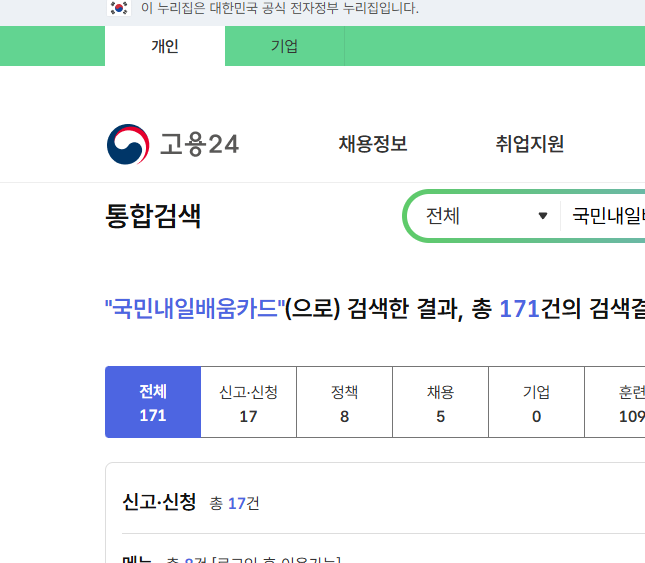
Task: Select the 기업 0 result tab
Action: coord(536,402)
